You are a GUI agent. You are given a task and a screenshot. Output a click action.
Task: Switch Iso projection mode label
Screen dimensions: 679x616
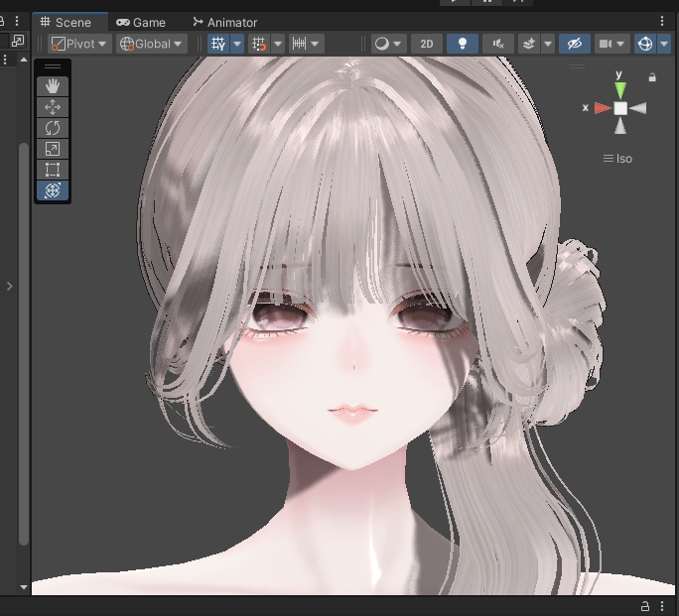pyautogui.click(x=617, y=159)
